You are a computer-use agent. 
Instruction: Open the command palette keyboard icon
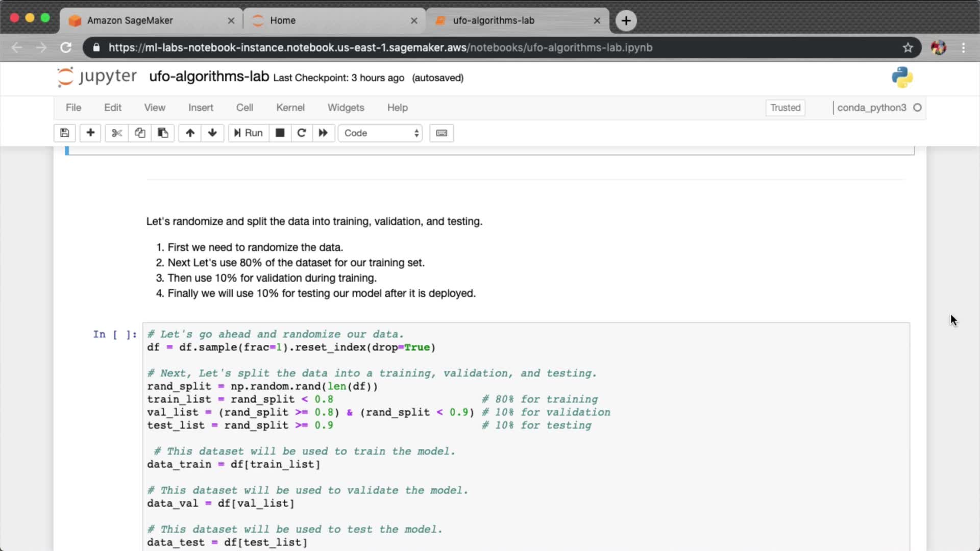[442, 133]
